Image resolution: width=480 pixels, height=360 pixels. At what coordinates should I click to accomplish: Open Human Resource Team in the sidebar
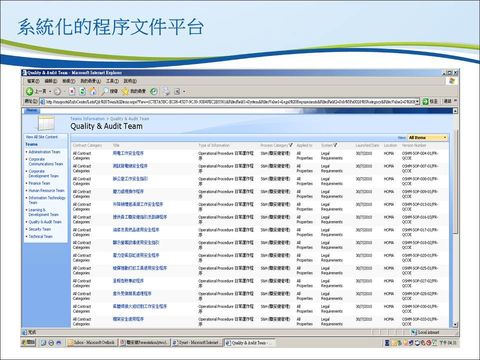click(46, 190)
